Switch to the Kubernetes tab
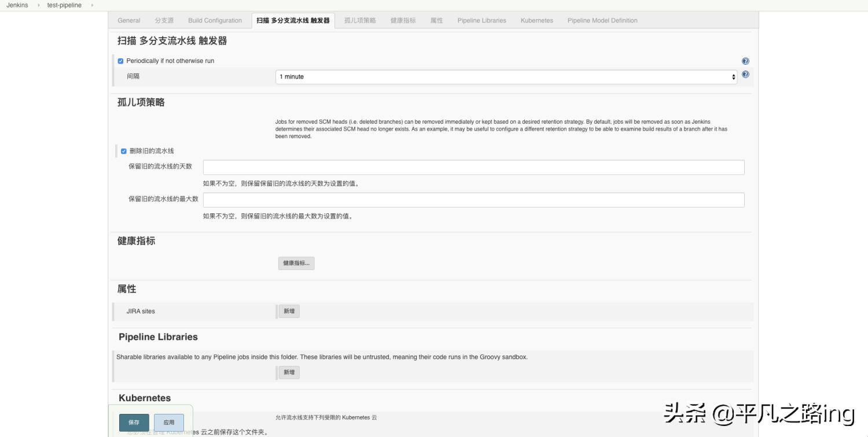The image size is (868, 437). 536,20
